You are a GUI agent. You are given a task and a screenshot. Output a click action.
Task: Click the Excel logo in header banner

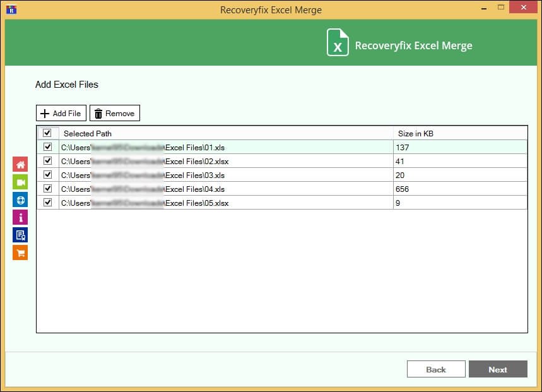click(x=338, y=42)
